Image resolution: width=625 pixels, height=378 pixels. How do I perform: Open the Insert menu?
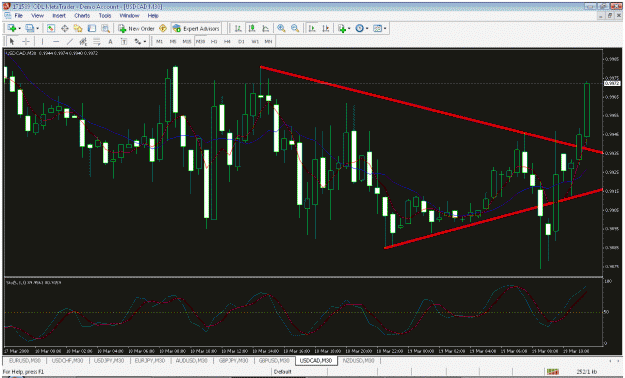tap(59, 16)
